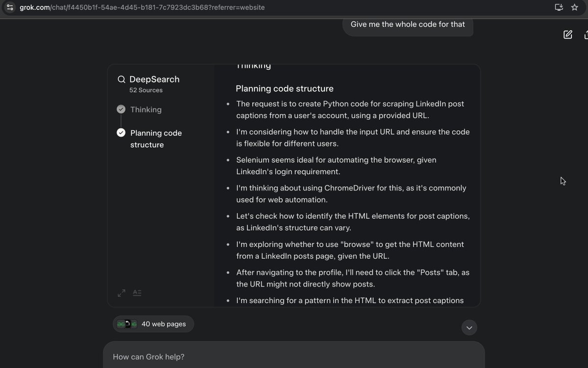Open the 52 Sources link
Image resolution: width=588 pixels, height=368 pixels.
[146, 90]
